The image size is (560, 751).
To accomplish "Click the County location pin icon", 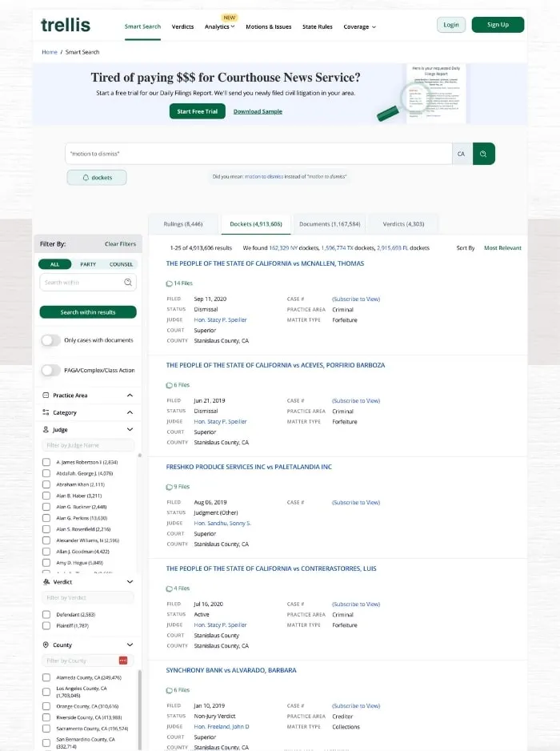I will (46, 645).
